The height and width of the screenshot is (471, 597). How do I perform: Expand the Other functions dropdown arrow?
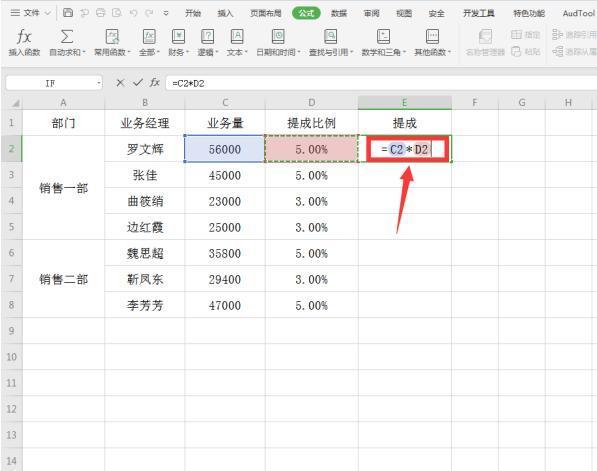click(450, 52)
